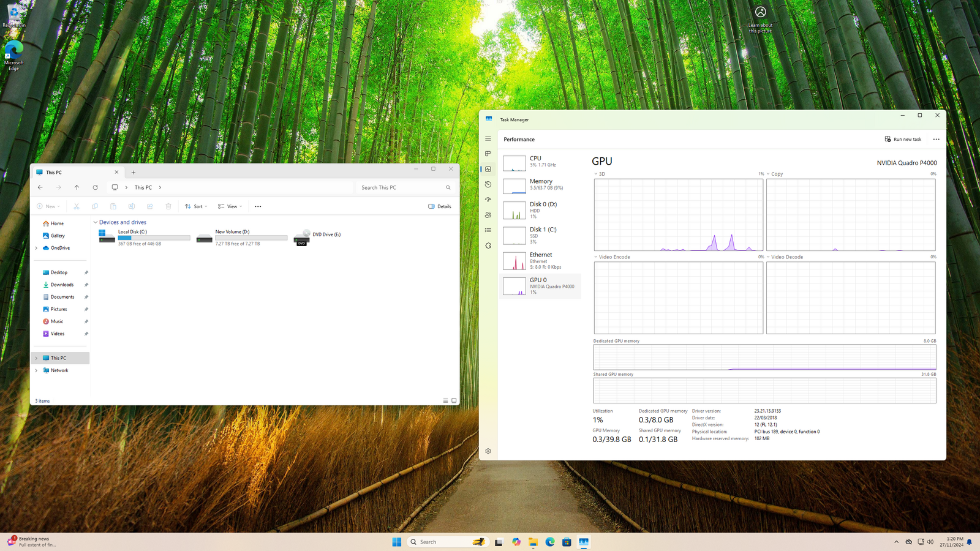980x551 pixels.
Task: Open the Windows Start menu
Action: point(397,542)
